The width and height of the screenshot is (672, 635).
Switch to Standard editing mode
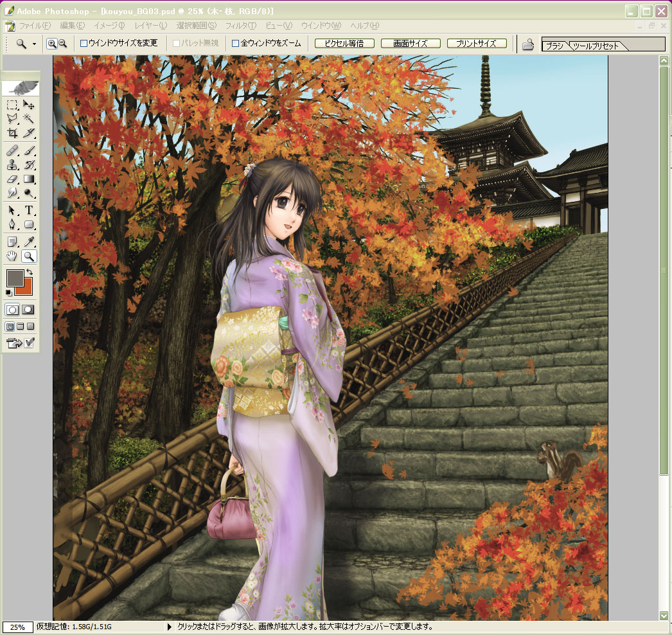tap(12, 310)
